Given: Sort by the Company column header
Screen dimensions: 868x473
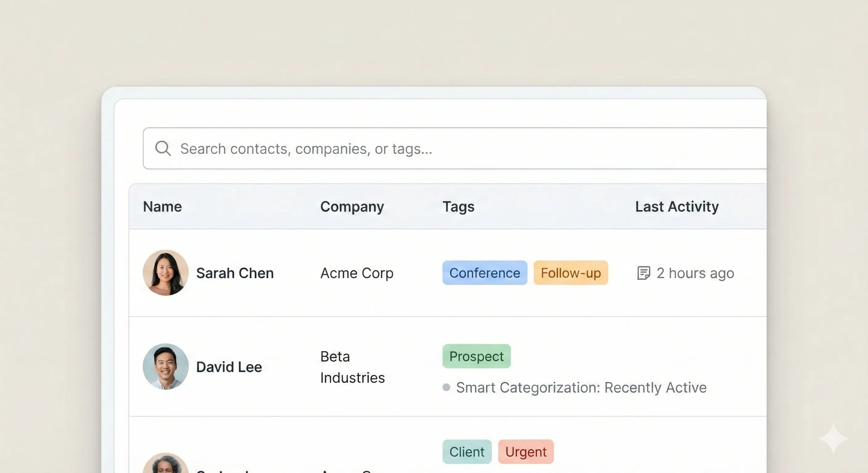Looking at the screenshot, I should pyautogui.click(x=352, y=206).
